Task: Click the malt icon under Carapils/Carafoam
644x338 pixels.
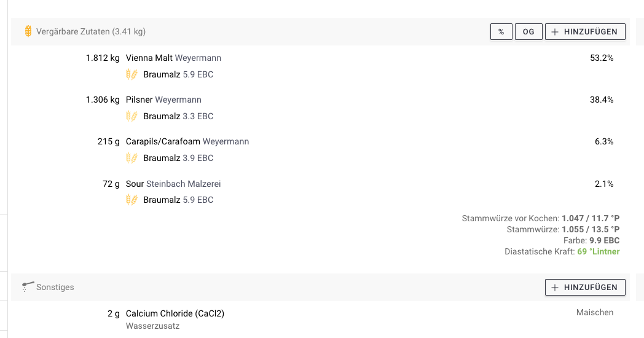Action: 132,158
